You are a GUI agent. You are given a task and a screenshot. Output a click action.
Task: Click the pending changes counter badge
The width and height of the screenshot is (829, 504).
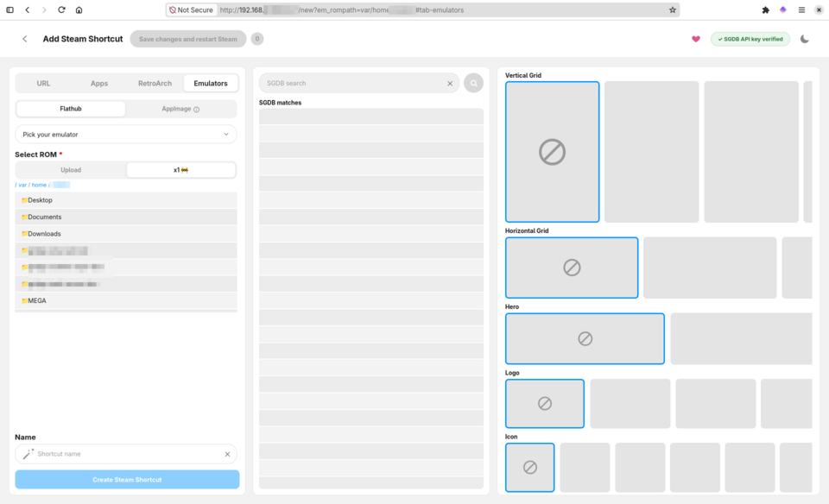click(x=257, y=39)
